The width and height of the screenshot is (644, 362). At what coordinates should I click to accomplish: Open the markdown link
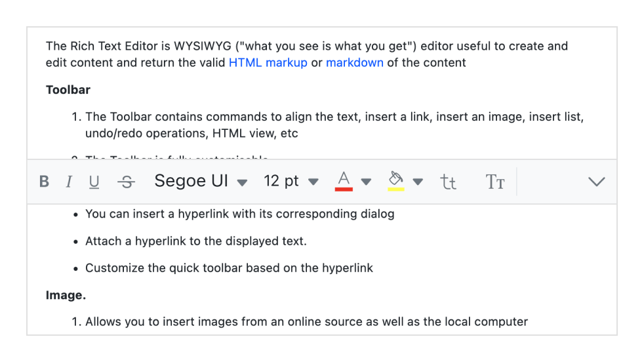pyautogui.click(x=354, y=63)
